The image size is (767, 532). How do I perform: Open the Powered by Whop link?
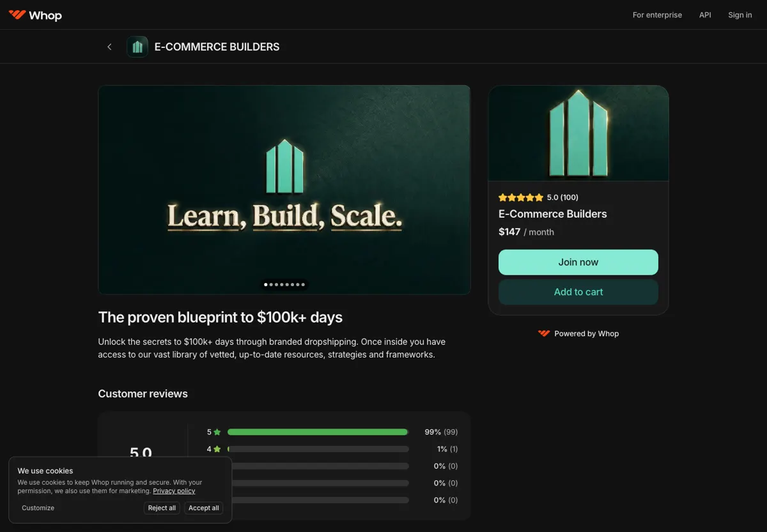(578, 333)
